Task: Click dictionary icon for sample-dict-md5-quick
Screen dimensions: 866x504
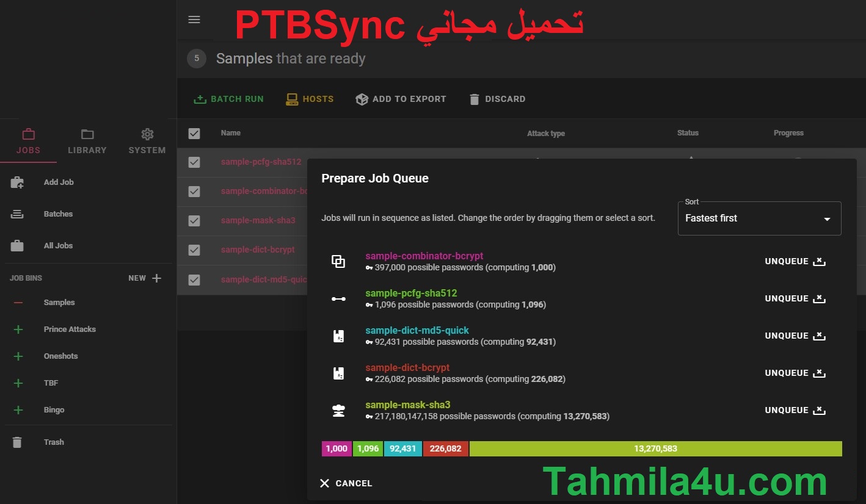Action: click(x=338, y=336)
